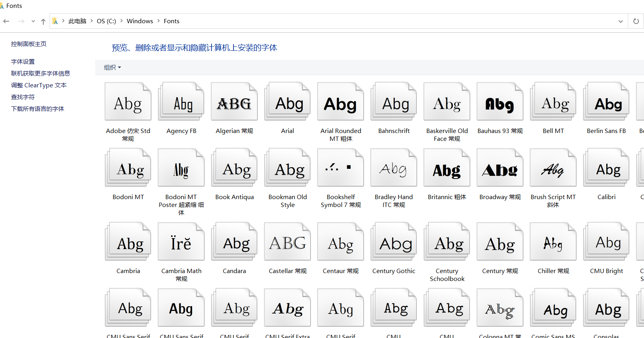Navigate to 此电脑 in address bar
Image resolution: width=644 pixels, height=338 pixels.
point(77,21)
